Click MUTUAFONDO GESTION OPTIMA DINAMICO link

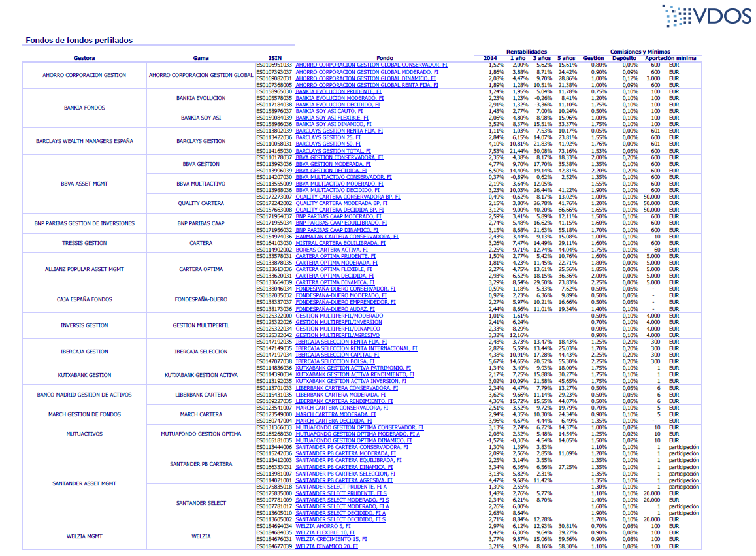pyautogui.click(x=353, y=440)
